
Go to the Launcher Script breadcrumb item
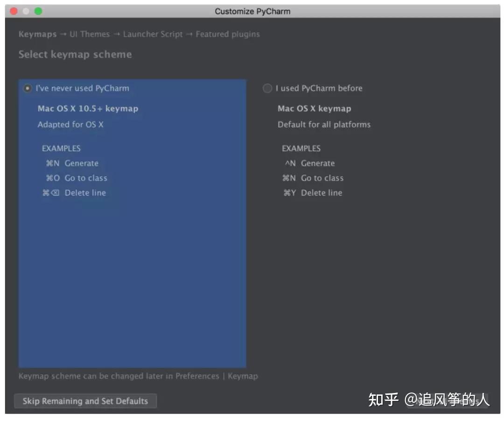[153, 34]
